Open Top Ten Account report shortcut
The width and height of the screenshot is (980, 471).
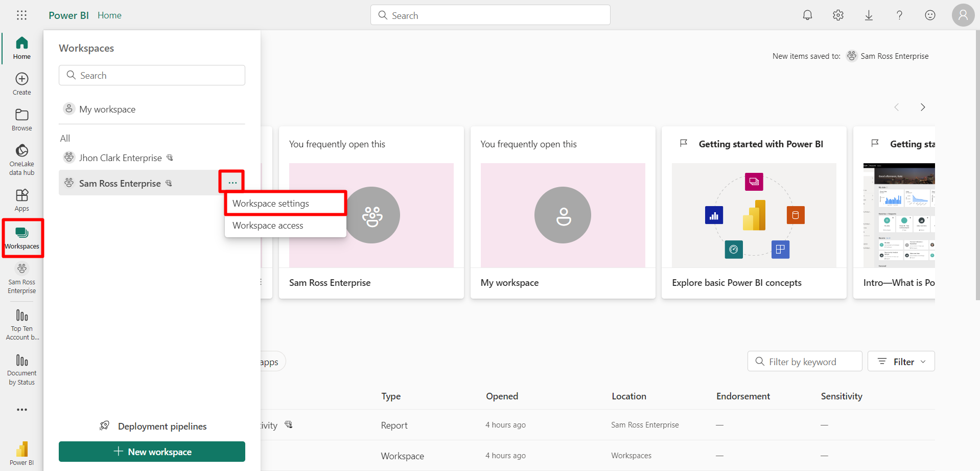(x=22, y=325)
